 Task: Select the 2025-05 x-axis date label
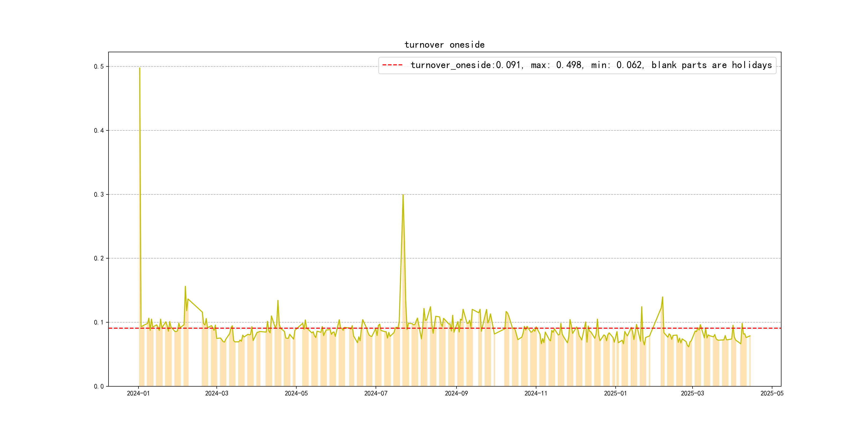coord(772,394)
